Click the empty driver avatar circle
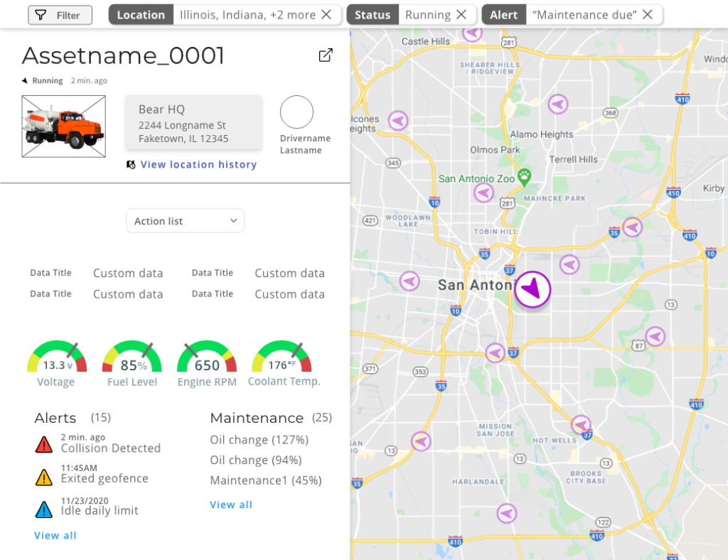The image size is (728, 560). coord(296,112)
